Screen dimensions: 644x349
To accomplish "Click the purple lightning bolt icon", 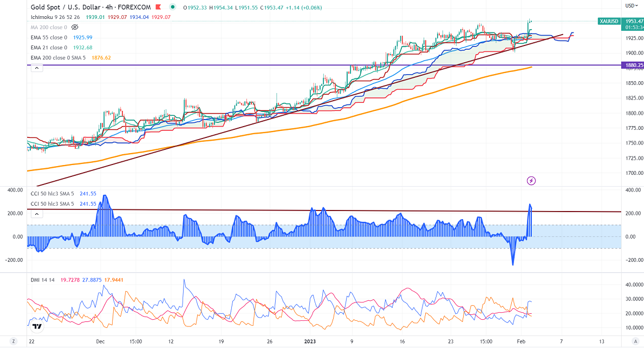I will pos(531,180).
